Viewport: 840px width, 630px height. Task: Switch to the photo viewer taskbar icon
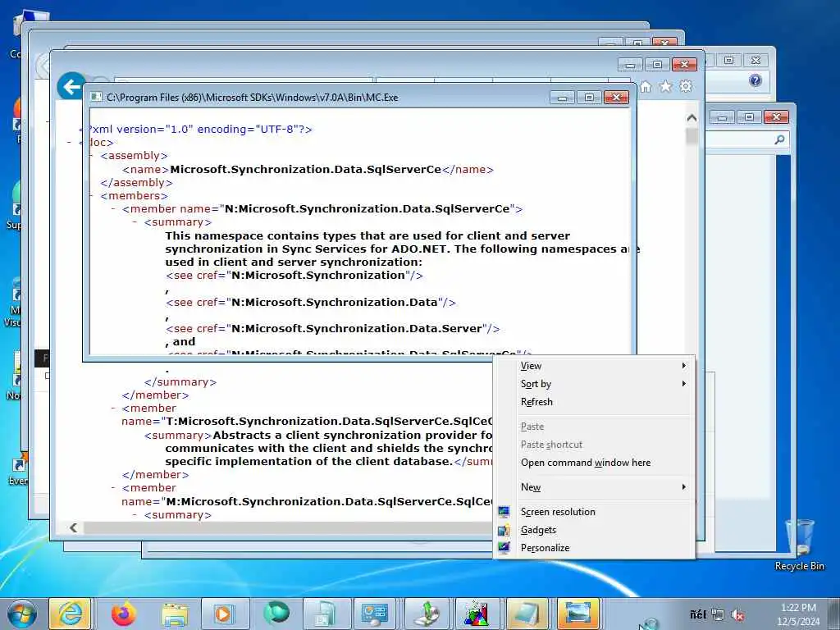578,614
